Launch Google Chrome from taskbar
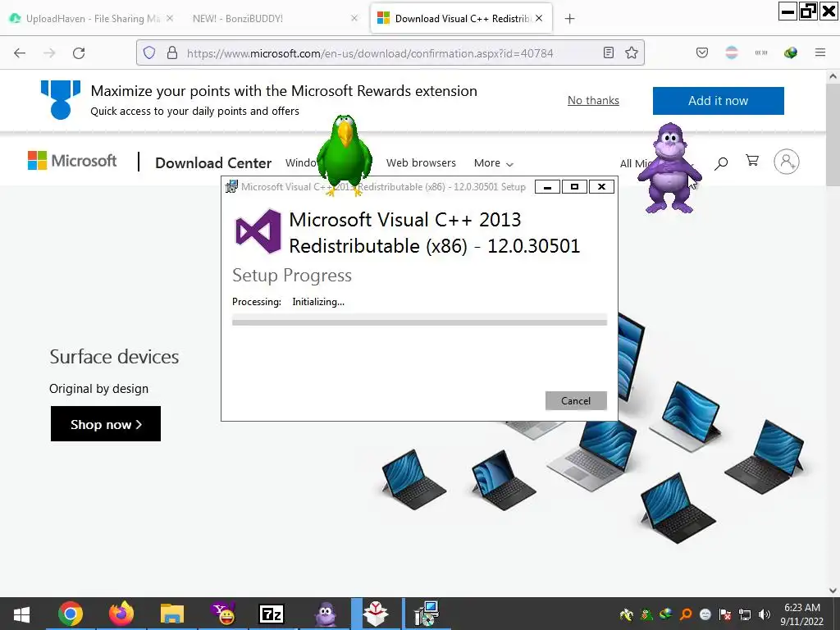Image resolution: width=840 pixels, height=630 pixels. point(71,614)
